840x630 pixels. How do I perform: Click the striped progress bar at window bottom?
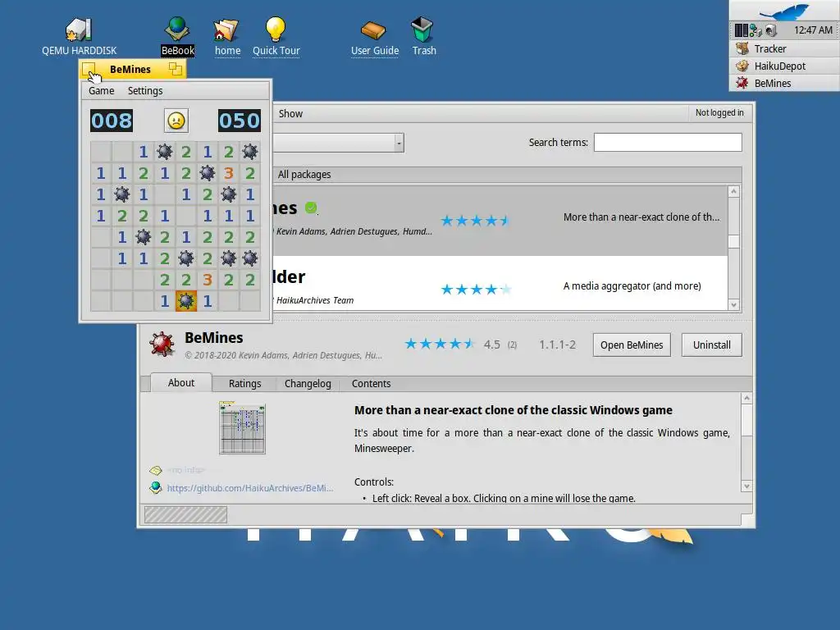186,515
